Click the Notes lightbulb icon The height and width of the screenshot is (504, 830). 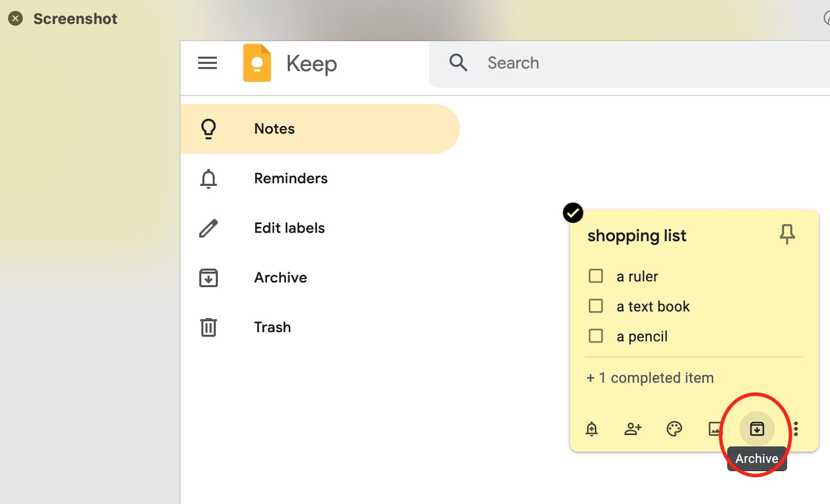209,129
